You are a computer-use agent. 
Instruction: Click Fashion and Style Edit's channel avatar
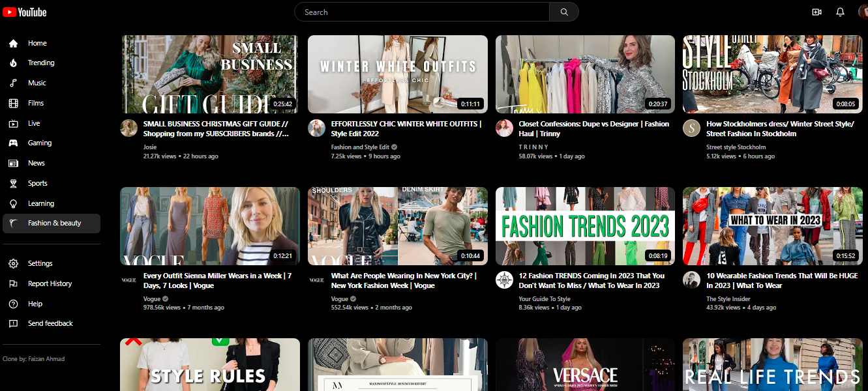point(317,128)
